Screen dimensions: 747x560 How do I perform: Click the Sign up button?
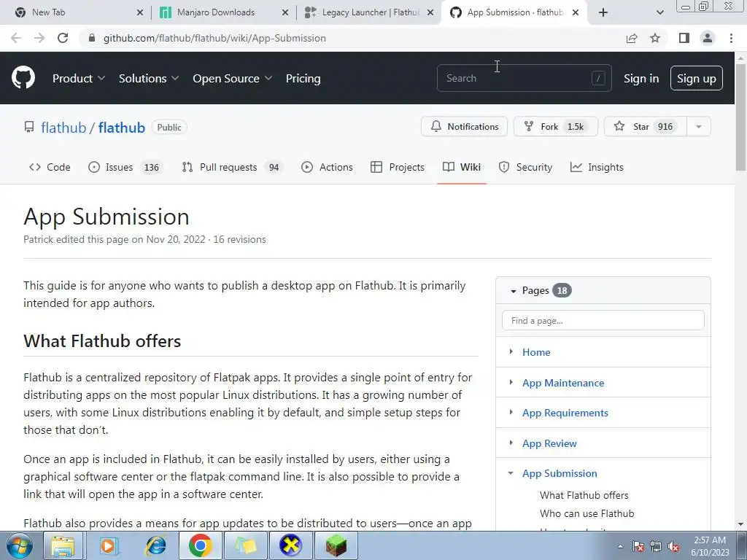click(697, 78)
